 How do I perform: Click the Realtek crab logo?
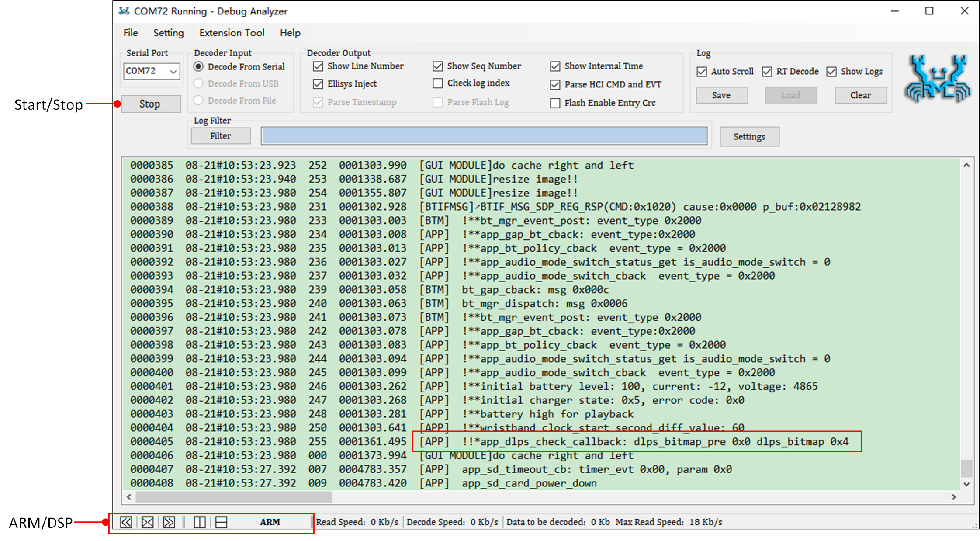coord(938,79)
